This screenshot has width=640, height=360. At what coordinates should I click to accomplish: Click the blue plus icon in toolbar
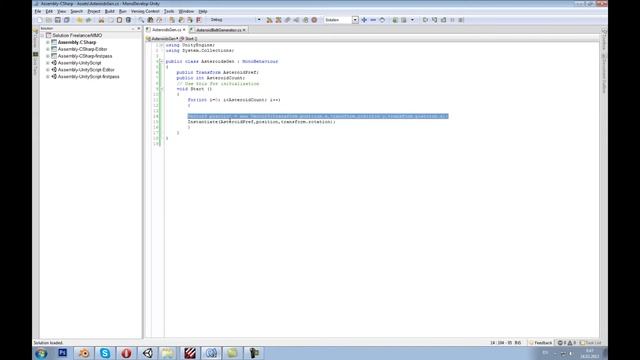click(x=364, y=20)
